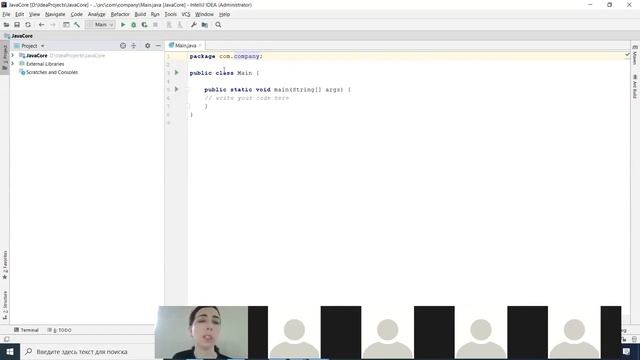Click the write your code here comment
Viewport: 640px width, 360px height.
(x=247, y=98)
